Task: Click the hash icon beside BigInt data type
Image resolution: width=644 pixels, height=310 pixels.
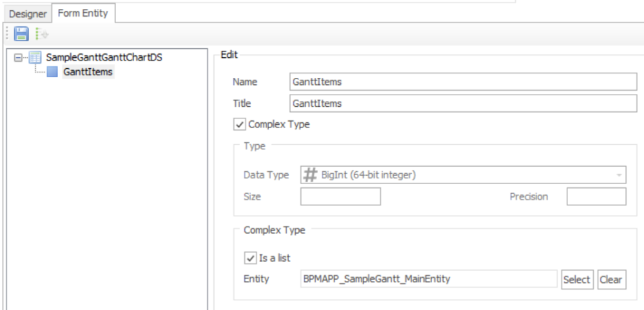Action: click(x=310, y=175)
